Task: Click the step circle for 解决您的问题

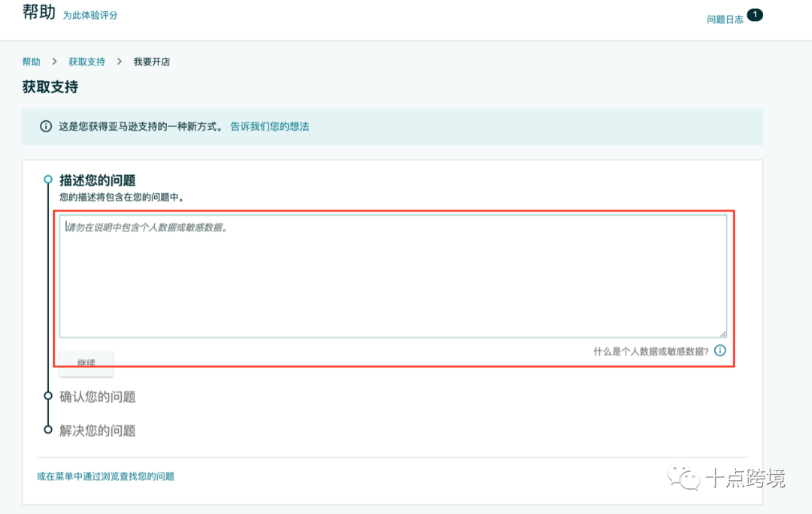Action: 48,429
